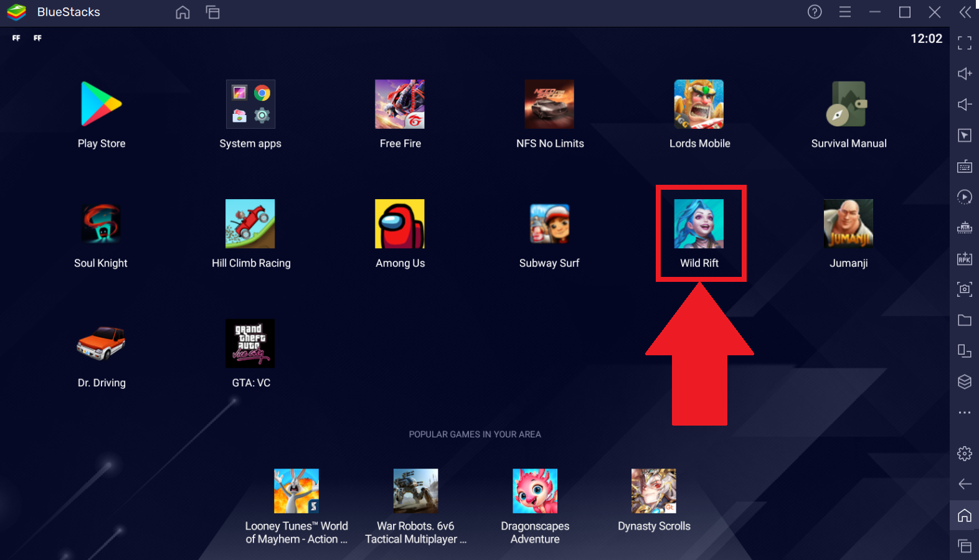Screen dimensions: 979x560
Task: Open multi-instance windows icon in title bar
Action: pyautogui.click(x=213, y=12)
